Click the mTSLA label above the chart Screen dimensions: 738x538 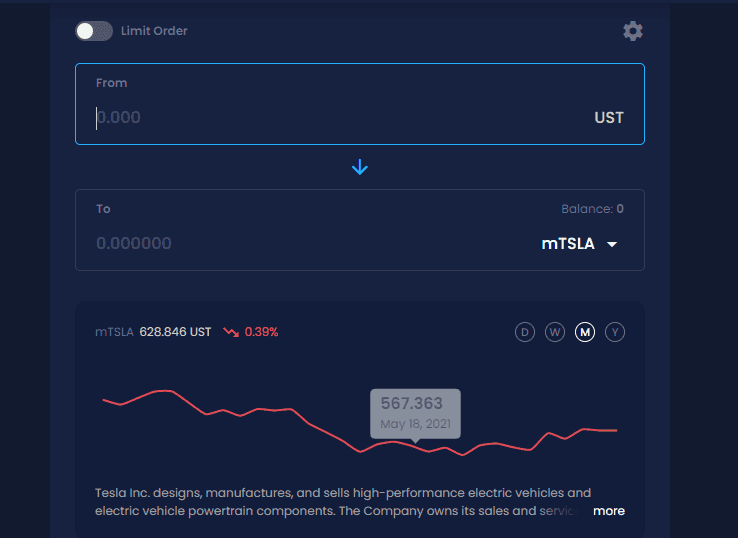[114, 332]
